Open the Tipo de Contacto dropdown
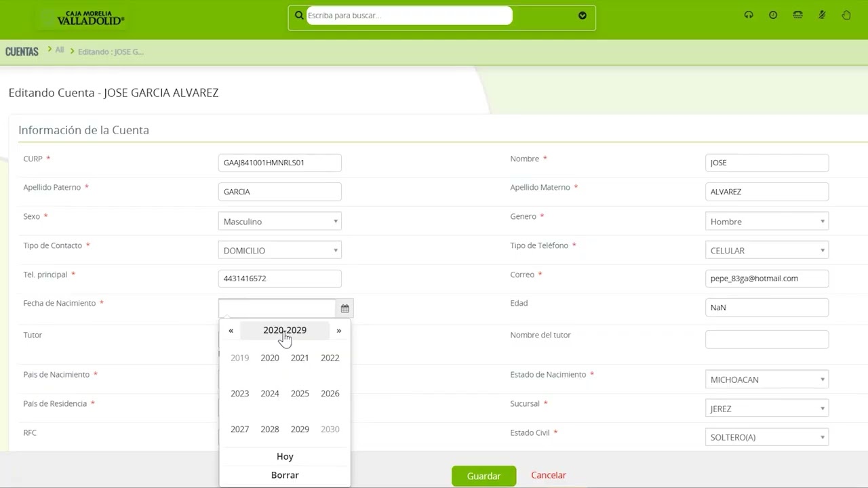Screen dimensions: 868x488 [x=279, y=250]
